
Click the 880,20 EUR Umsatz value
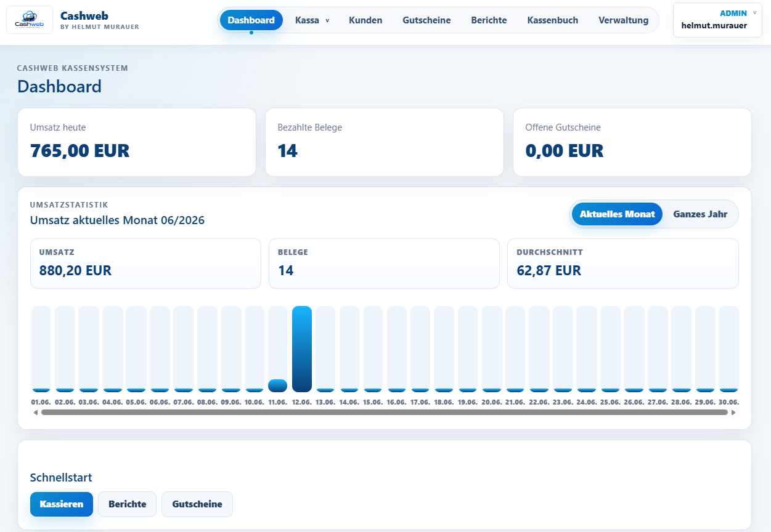click(75, 270)
